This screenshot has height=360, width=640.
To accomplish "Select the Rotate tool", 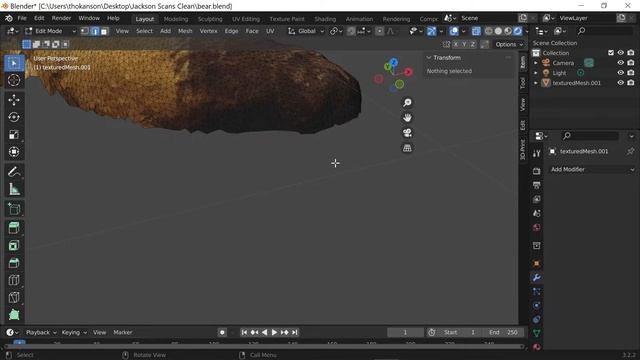I will 14,117.
